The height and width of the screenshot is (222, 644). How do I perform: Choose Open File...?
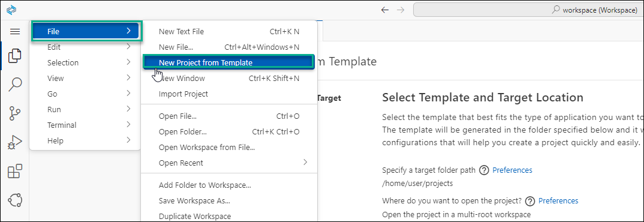[229, 116]
